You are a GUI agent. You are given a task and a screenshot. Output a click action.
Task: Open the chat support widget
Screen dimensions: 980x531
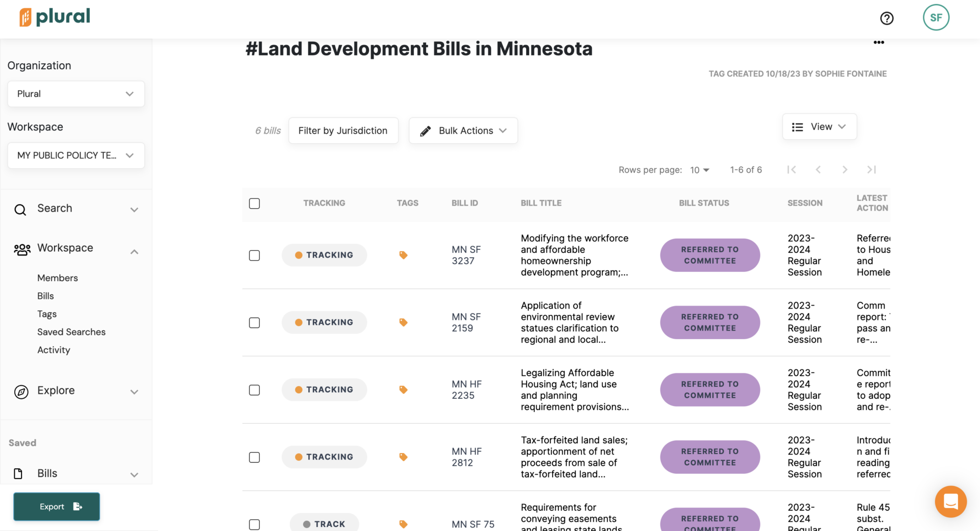[950, 501]
